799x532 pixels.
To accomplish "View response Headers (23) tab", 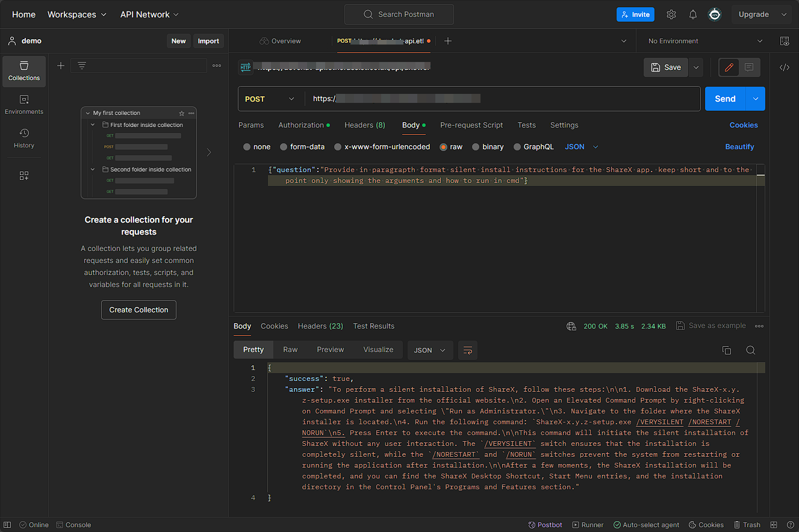I will (320, 326).
